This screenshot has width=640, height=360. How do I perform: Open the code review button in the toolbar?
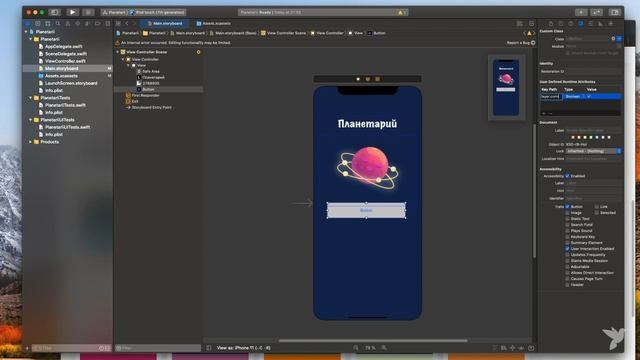(x=597, y=12)
